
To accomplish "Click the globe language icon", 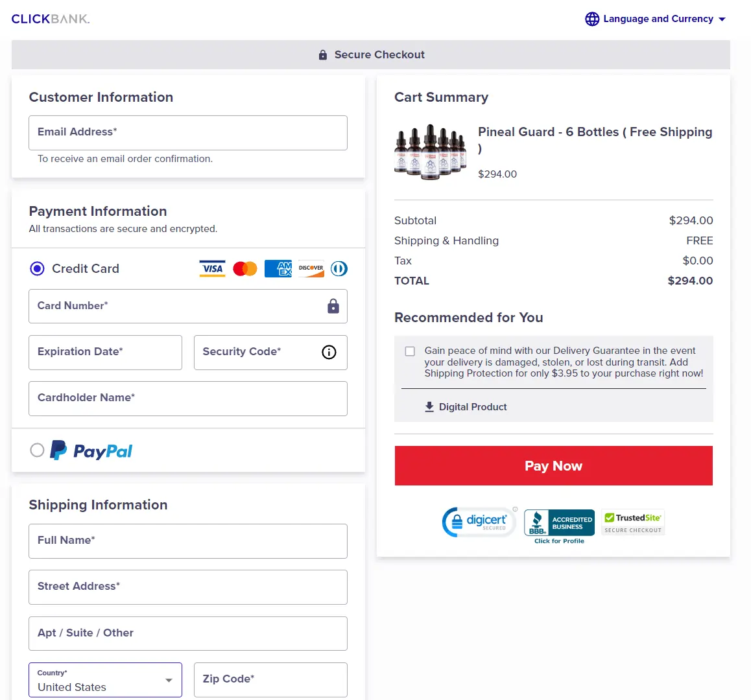I will pos(592,19).
